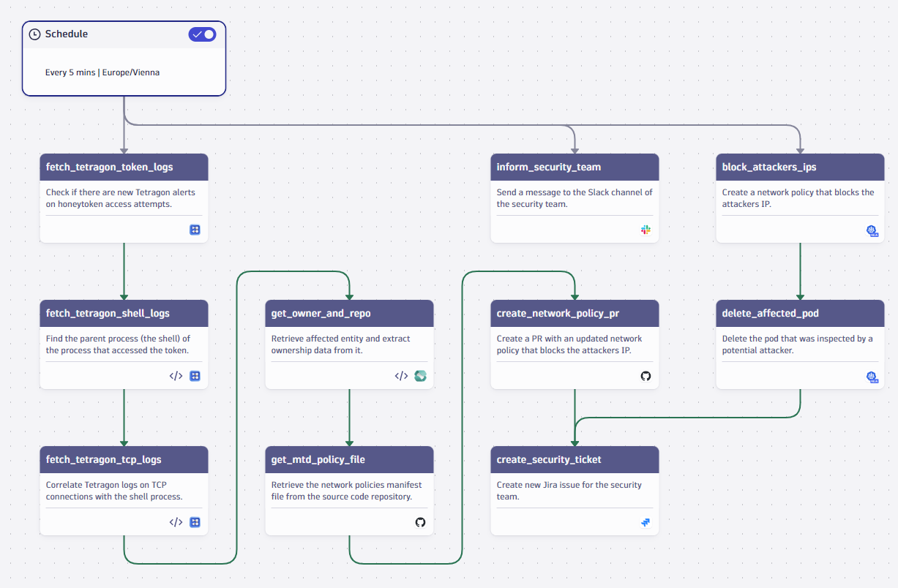898x588 pixels.
Task: Click the integration icon on get_owner_and_repo
Action: tap(420, 375)
